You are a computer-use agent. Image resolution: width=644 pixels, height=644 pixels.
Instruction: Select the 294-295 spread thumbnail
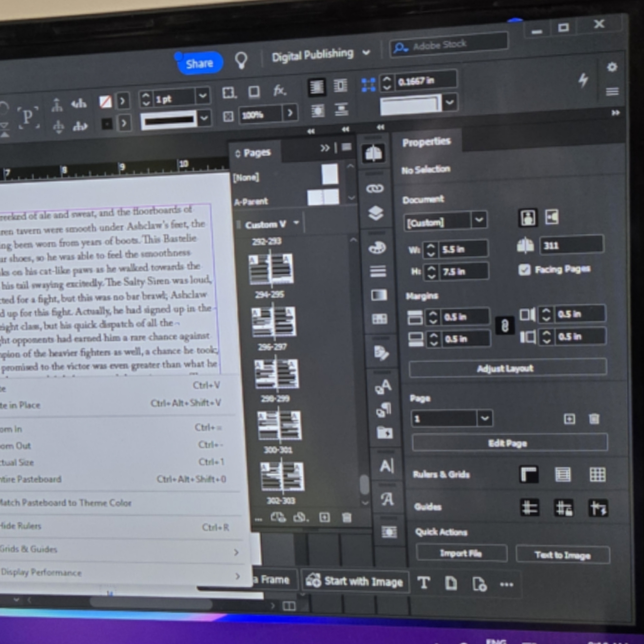(271, 269)
